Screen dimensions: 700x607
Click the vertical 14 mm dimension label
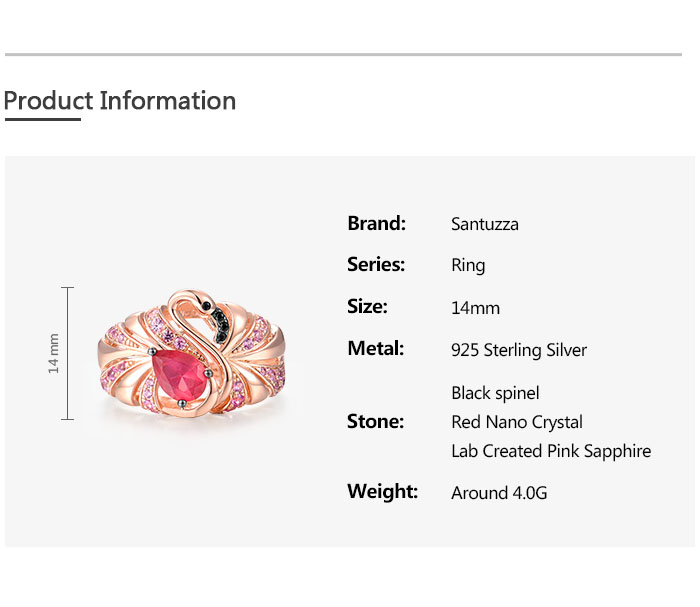[x=55, y=353]
